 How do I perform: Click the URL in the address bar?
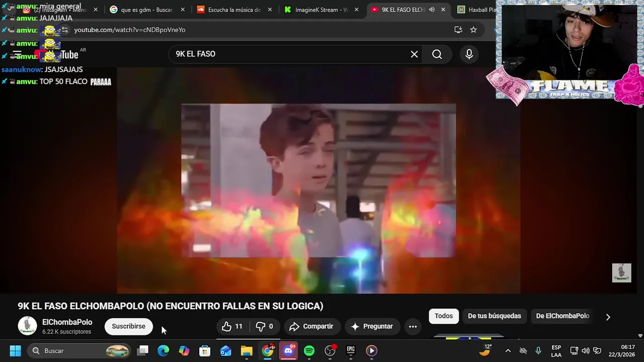(x=130, y=30)
